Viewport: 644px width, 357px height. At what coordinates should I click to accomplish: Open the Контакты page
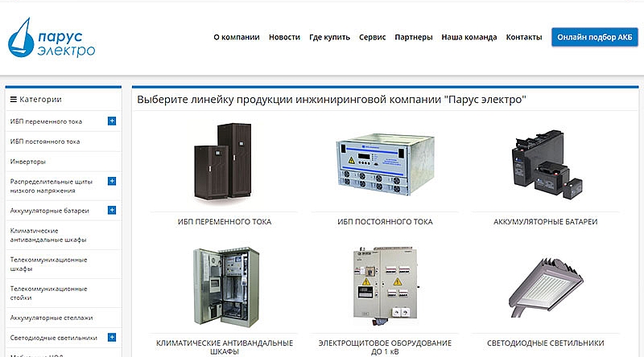(523, 38)
